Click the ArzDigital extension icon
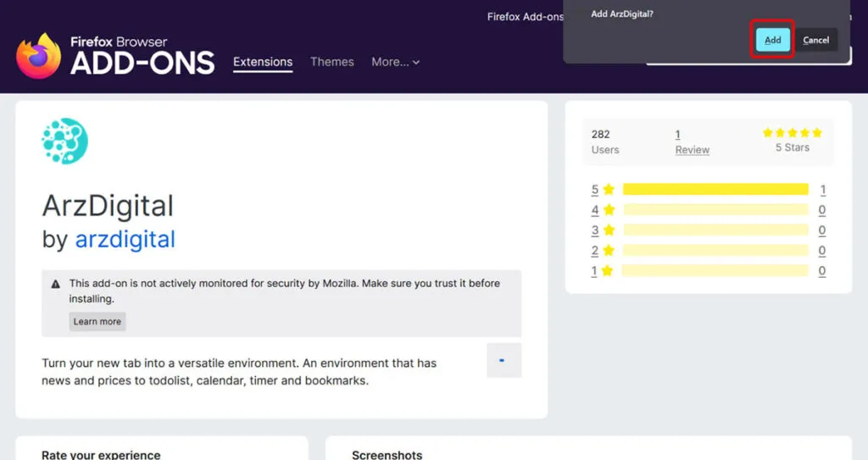868x460 pixels. [x=65, y=141]
